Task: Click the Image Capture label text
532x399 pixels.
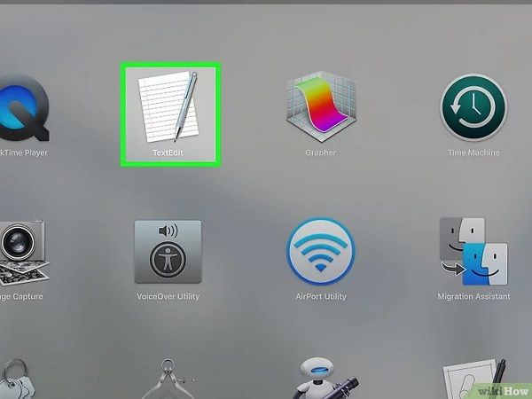Action: [21, 297]
